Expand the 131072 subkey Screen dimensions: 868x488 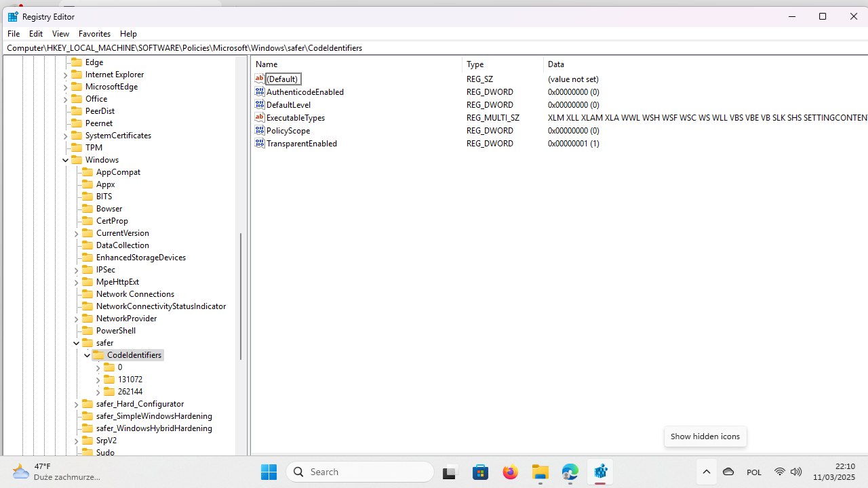click(98, 380)
